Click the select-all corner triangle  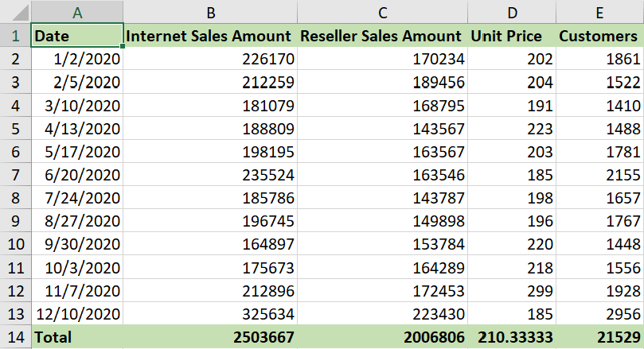(x=15, y=13)
